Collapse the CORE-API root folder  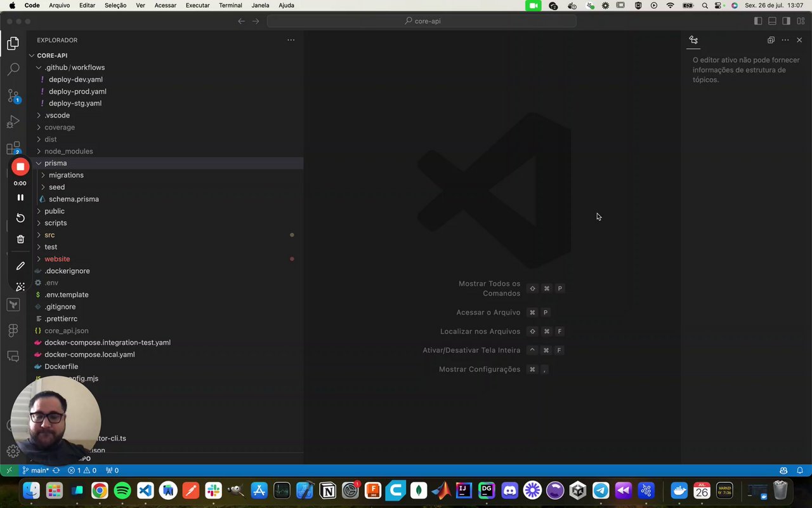point(165,55)
